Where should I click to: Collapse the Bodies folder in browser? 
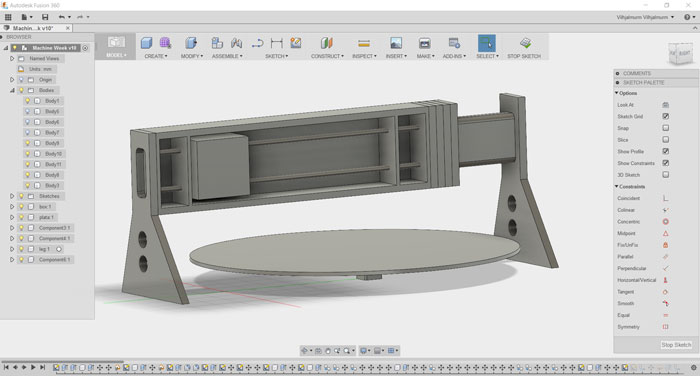tap(12, 90)
